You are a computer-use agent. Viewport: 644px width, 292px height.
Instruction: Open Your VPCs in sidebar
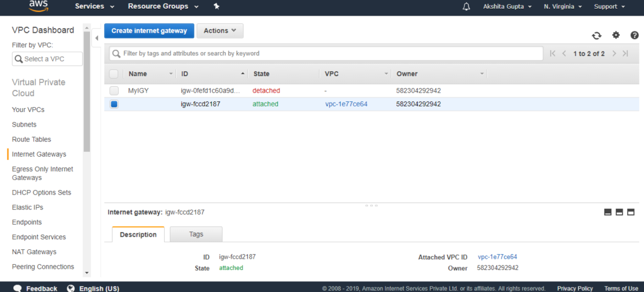pos(28,109)
